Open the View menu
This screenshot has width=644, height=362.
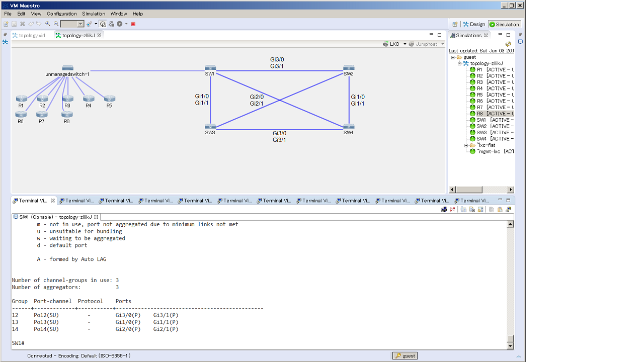36,14
